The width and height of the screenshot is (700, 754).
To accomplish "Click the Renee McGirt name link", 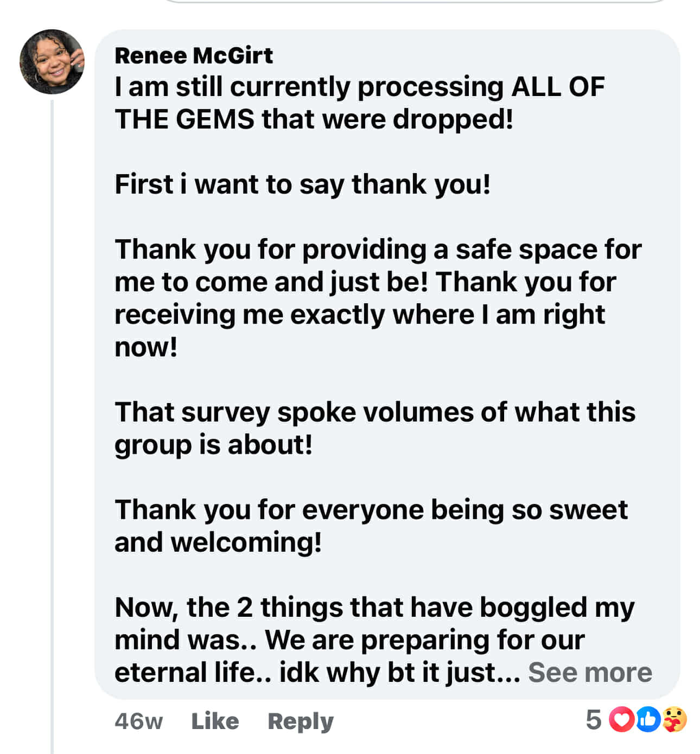I will pos(194,55).
